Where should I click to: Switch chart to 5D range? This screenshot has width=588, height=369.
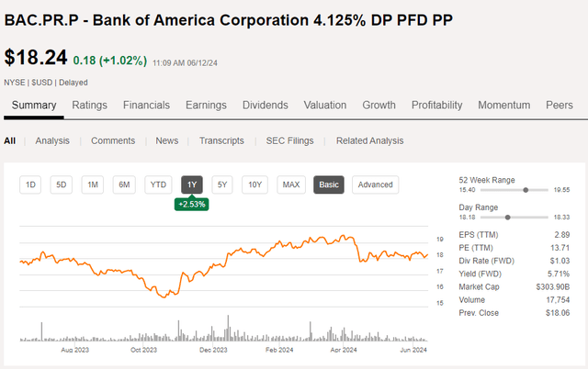click(62, 184)
